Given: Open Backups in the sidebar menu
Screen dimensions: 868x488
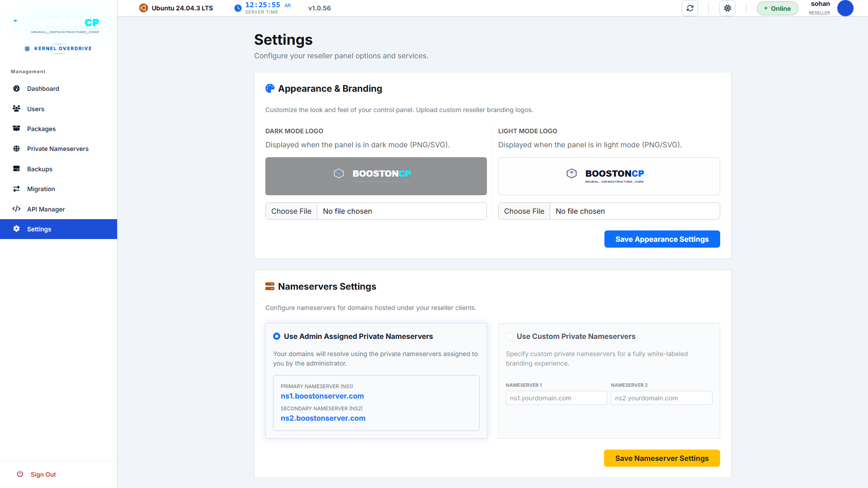Looking at the screenshot, I should click(x=58, y=169).
